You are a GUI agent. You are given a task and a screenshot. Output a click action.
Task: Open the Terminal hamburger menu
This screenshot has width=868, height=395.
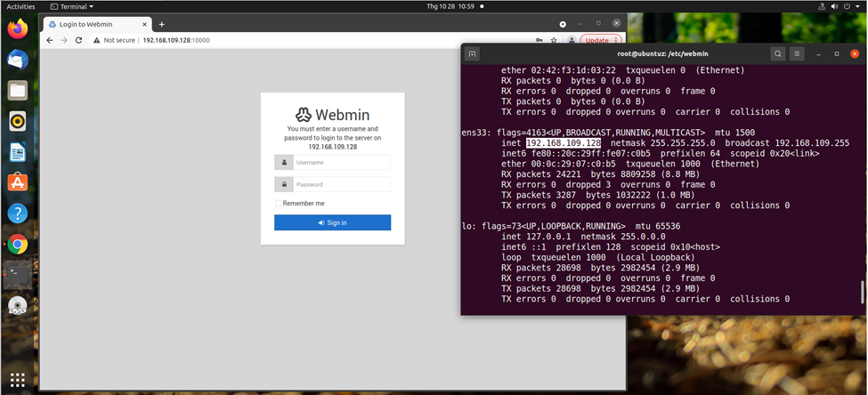[797, 53]
